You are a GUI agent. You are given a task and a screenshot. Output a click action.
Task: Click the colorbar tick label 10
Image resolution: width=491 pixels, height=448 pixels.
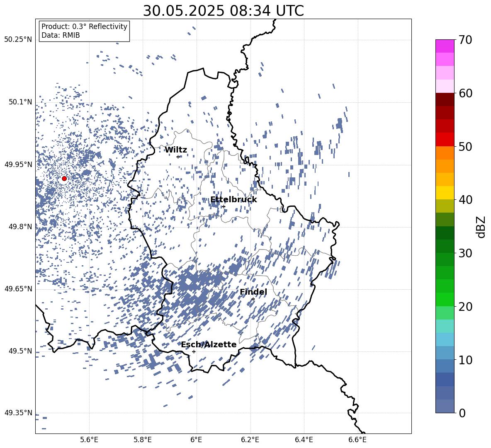465,360
